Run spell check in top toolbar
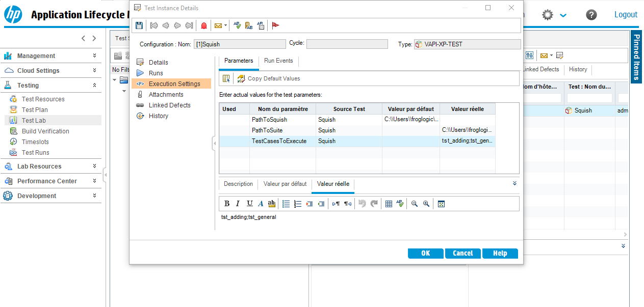The height and width of the screenshot is (307, 644). point(237,25)
